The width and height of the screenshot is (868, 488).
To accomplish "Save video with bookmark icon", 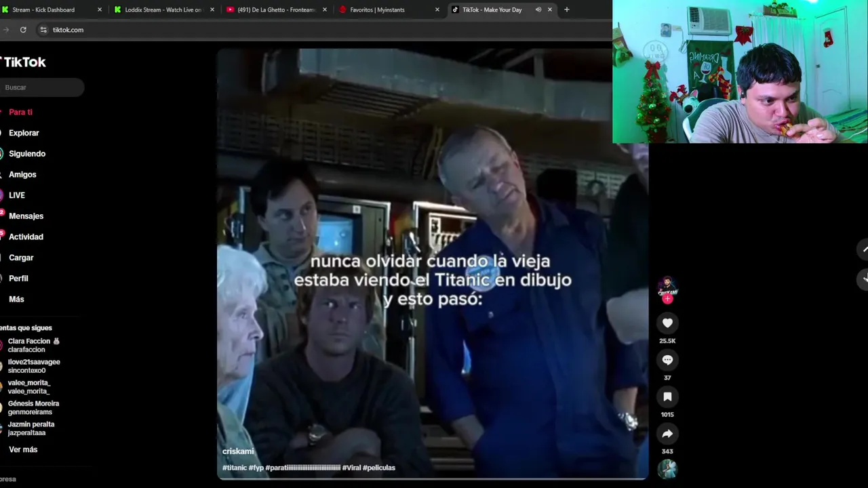I will point(667,396).
